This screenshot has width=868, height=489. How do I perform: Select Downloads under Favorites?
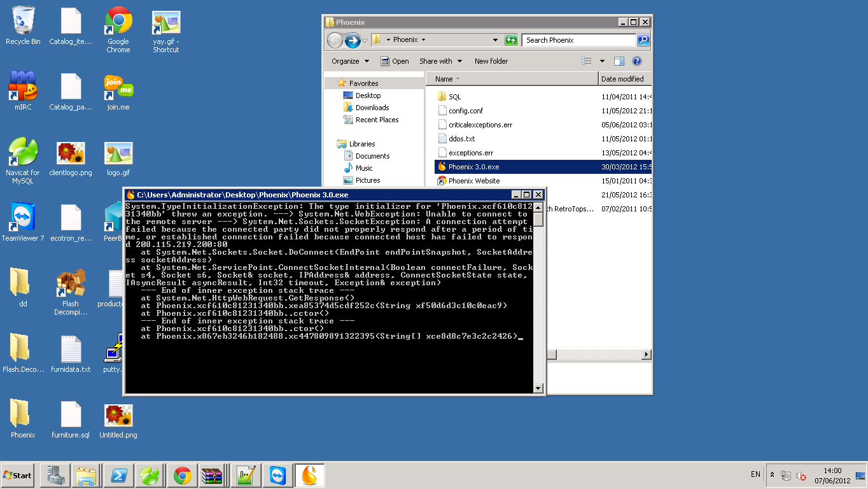click(x=372, y=108)
